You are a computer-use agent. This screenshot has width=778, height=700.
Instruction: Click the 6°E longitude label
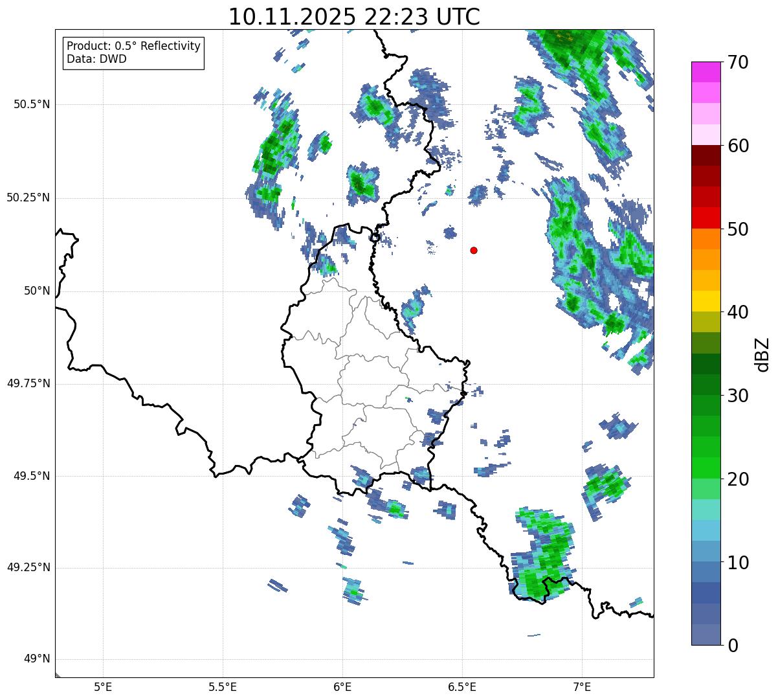click(x=342, y=686)
